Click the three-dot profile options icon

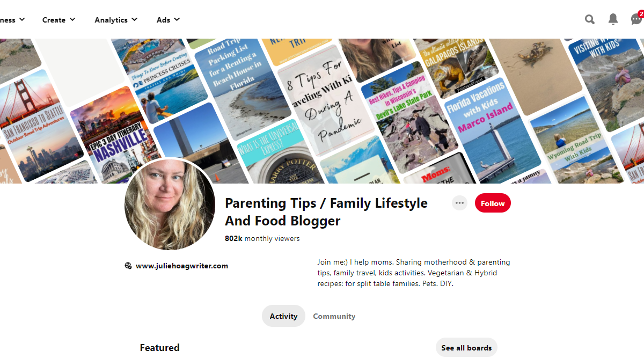pyautogui.click(x=459, y=203)
